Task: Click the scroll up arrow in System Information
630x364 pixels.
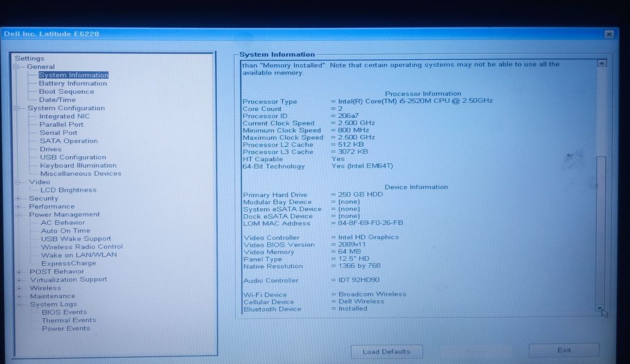Action: 602,64
